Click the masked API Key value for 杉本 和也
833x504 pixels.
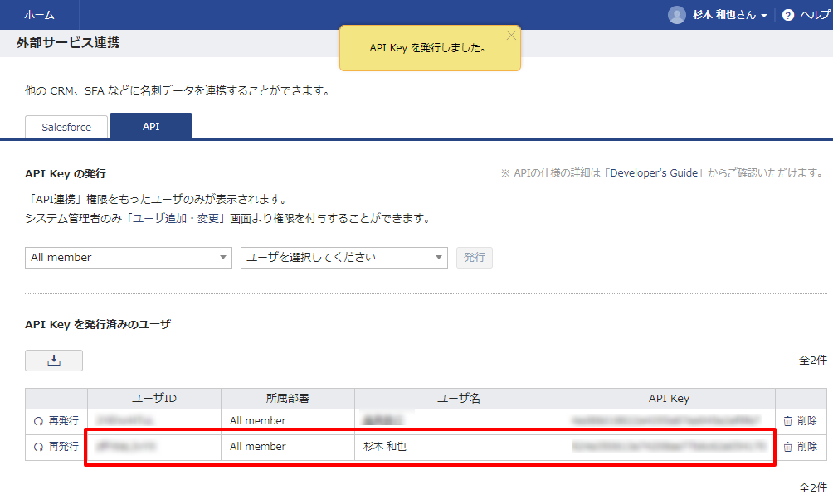[668, 446]
